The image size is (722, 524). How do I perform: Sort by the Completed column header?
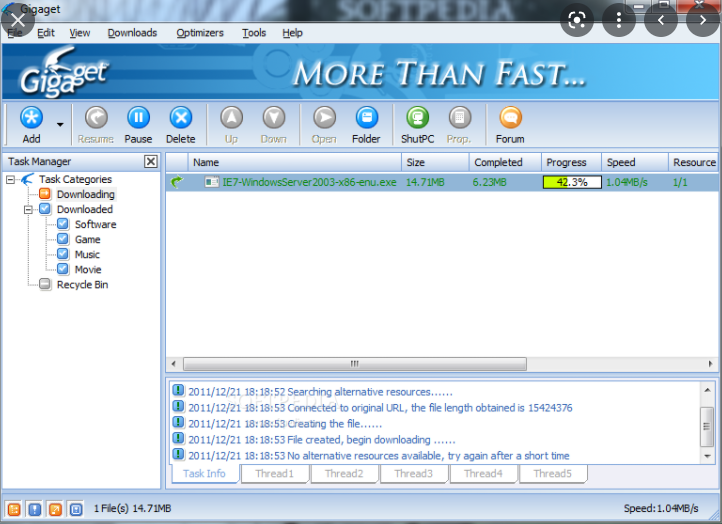tap(505, 162)
